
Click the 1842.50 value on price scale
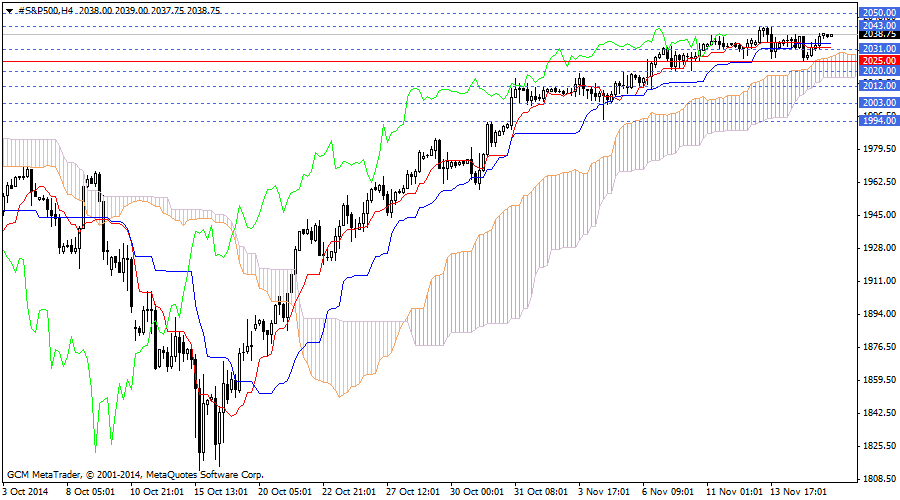tap(880, 413)
